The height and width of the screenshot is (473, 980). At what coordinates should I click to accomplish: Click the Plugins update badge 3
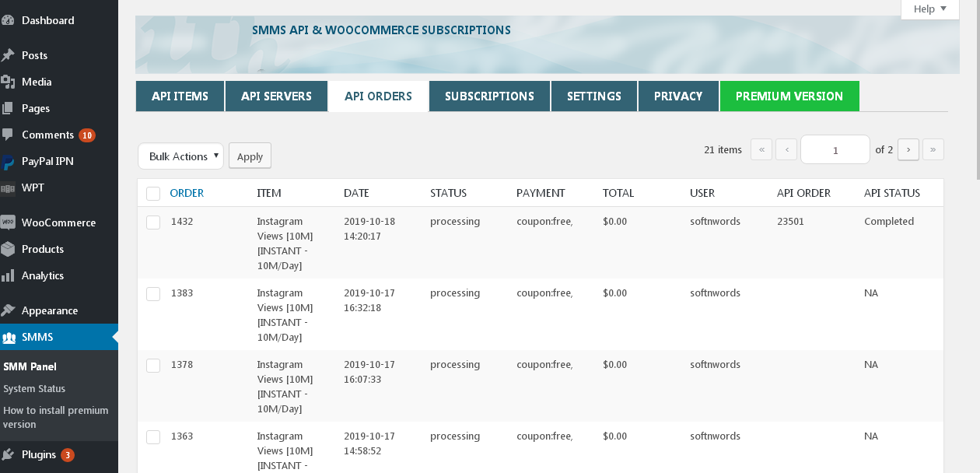pos(68,455)
